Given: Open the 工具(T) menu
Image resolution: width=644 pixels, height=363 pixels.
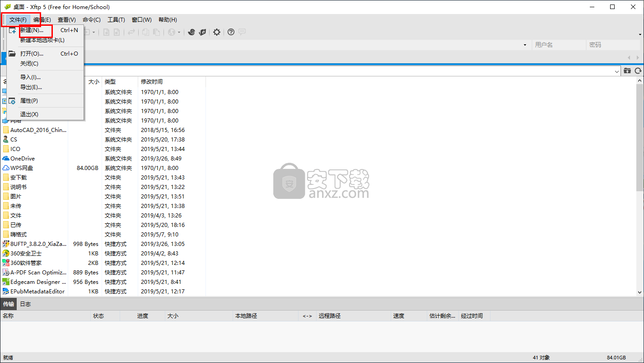Looking at the screenshot, I should 116,20.
